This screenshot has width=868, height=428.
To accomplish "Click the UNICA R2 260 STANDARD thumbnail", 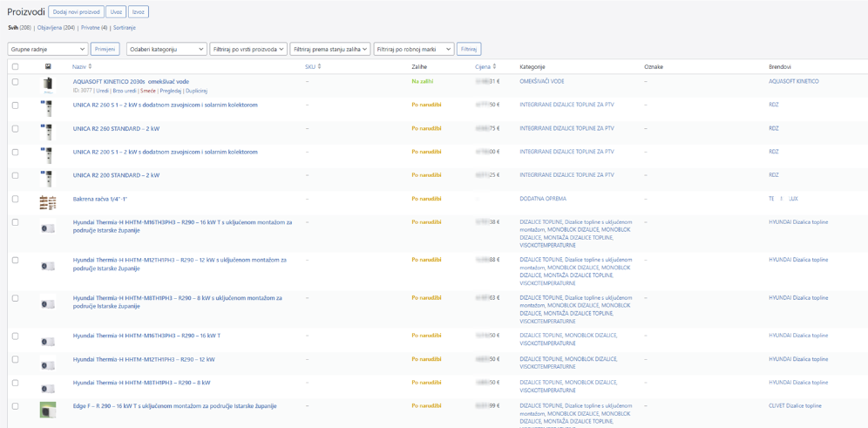I will pos(48,132).
